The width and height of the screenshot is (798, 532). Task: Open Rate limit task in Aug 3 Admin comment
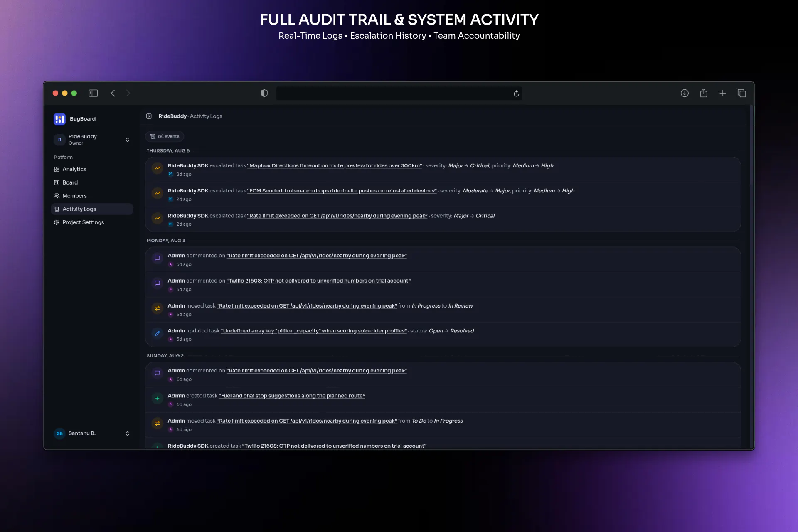point(316,256)
